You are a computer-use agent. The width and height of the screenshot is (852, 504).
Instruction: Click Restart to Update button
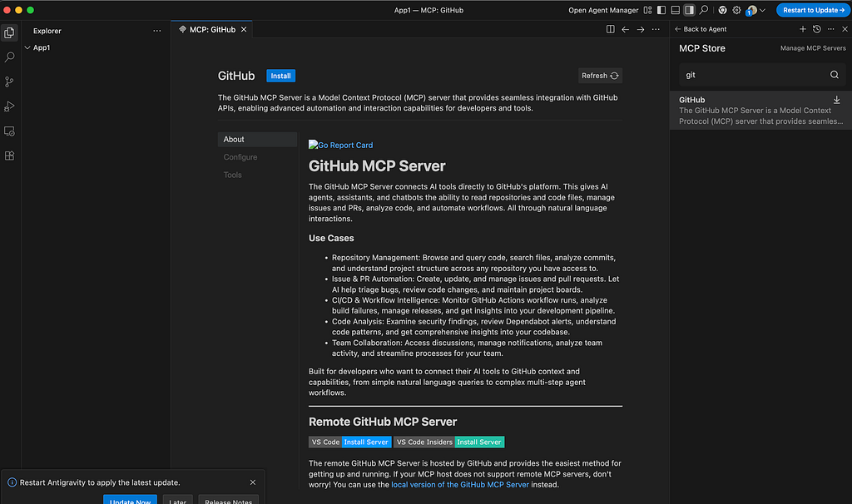pos(813,10)
